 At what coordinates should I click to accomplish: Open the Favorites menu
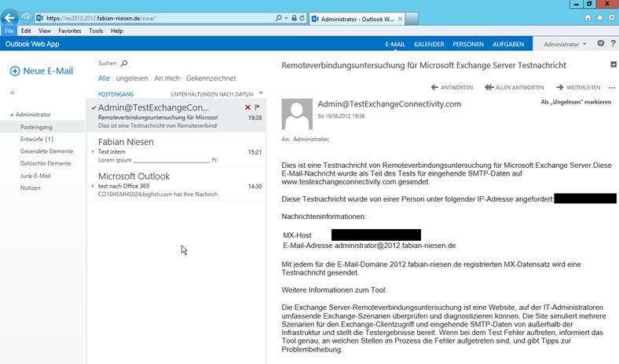point(69,31)
